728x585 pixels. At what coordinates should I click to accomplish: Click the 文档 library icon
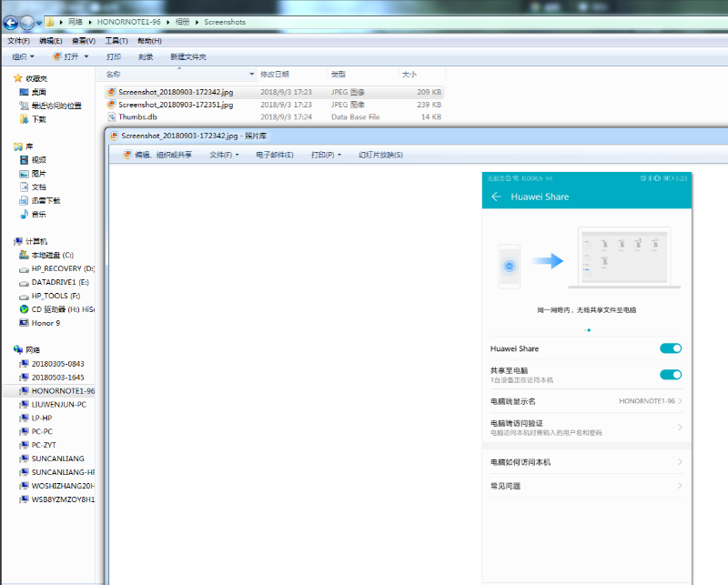(25, 187)
